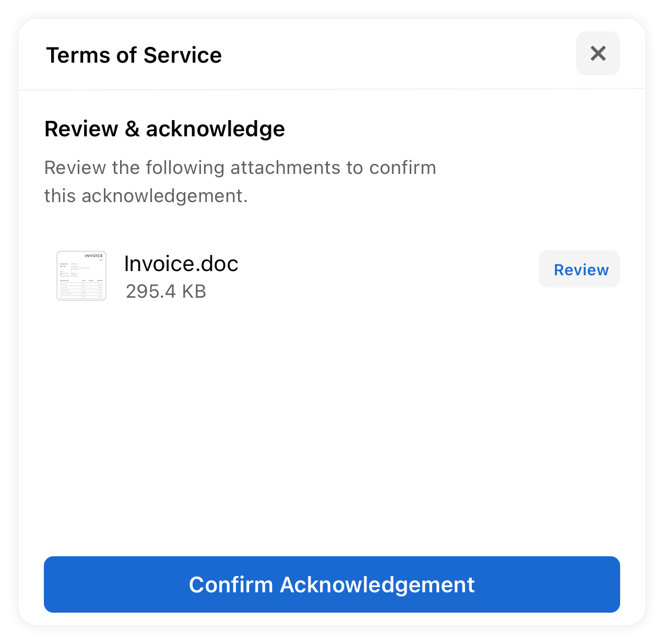
Task: Submit with the blue Confirm Acknowledgement button
Action: [x=332, y=584]
